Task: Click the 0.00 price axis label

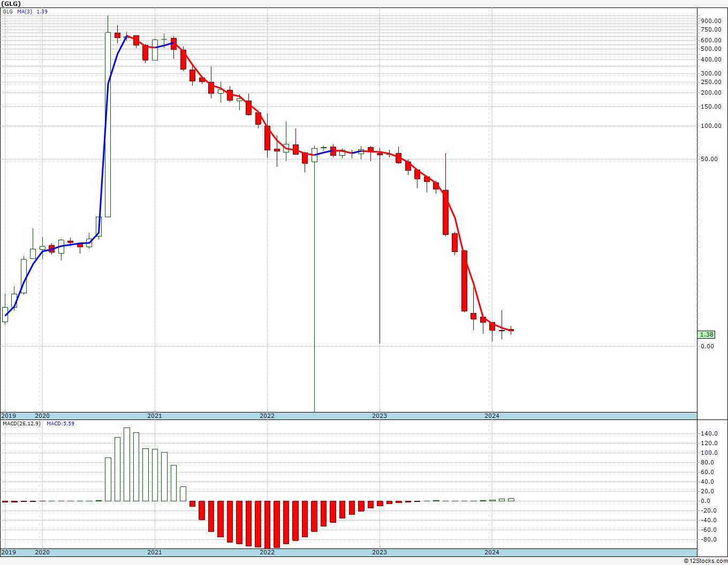Action: (x=708, y=346)
